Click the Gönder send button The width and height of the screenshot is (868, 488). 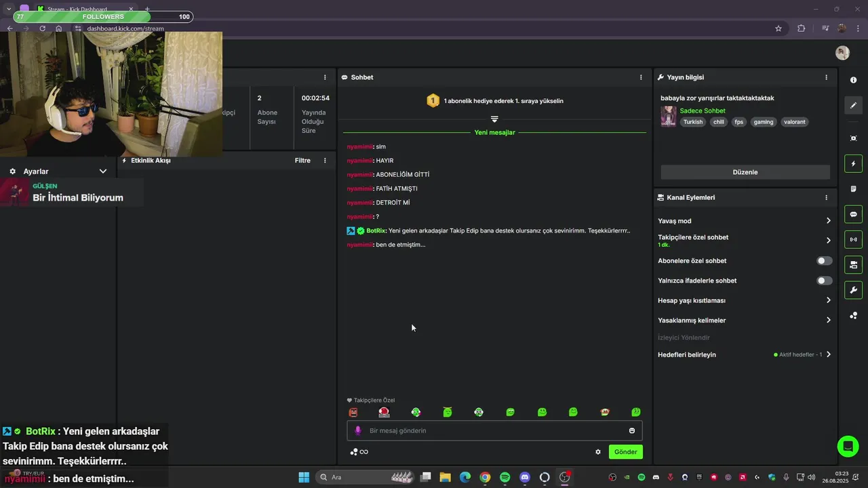tap(625, 452)
